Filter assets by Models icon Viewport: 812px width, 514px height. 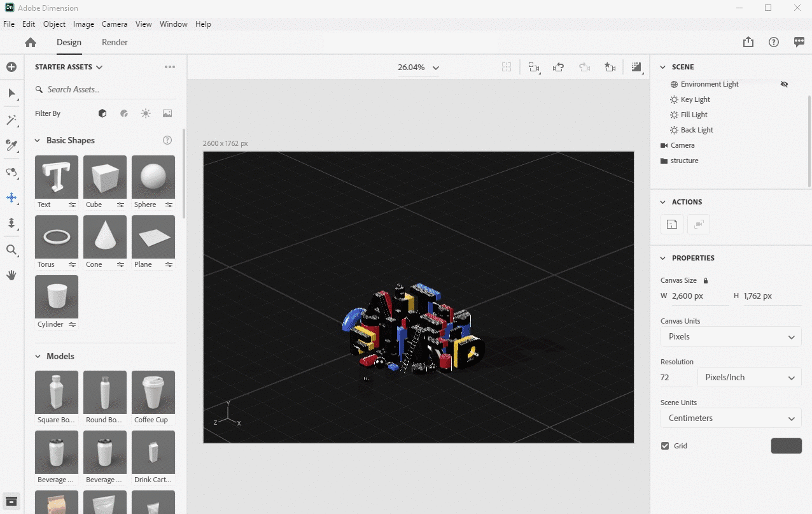pyautogui.click(x=102, y=113)
